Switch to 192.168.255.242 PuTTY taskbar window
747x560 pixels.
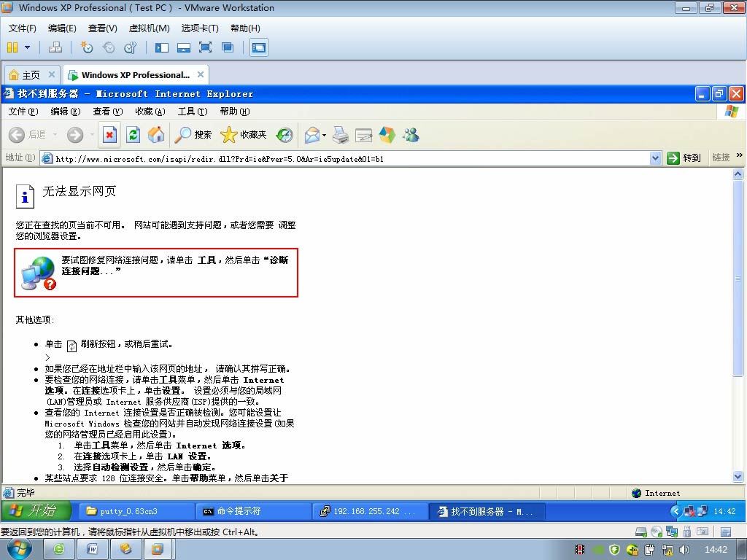(x=370, y=511)
